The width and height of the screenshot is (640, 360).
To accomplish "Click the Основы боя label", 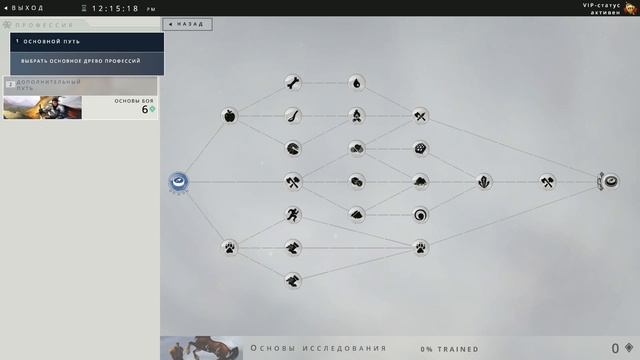I will tap(134, 101).
